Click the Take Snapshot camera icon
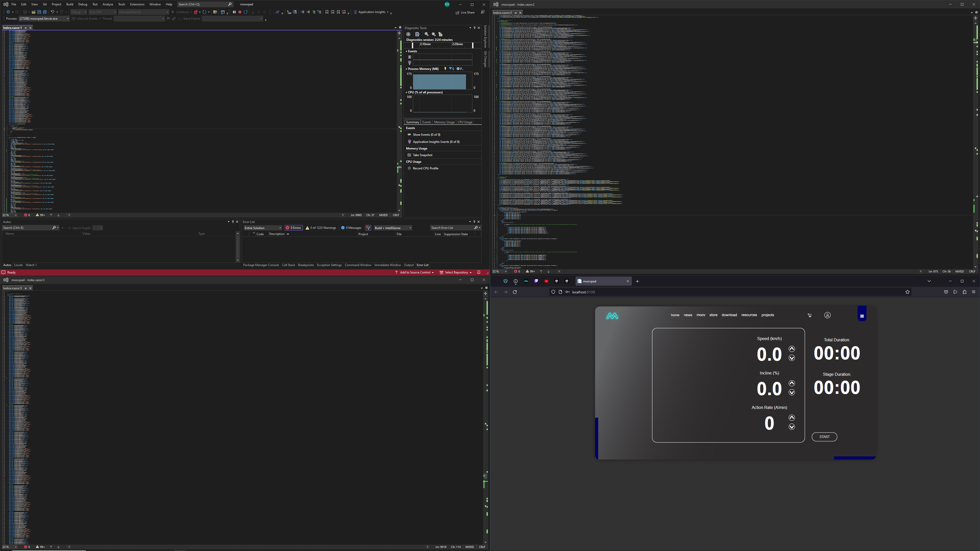Viewport: 980px width, 551px height. pyautogui.click(x=409, y=155)
